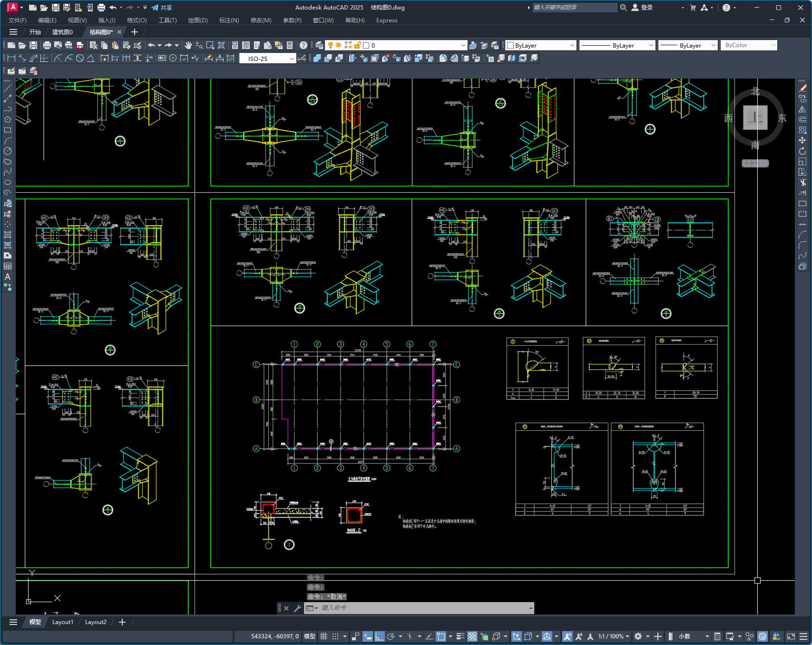The width and height of the screenshot is (812, 645).
Task: Open the 标注(N) menu
Action: point(229,20)
